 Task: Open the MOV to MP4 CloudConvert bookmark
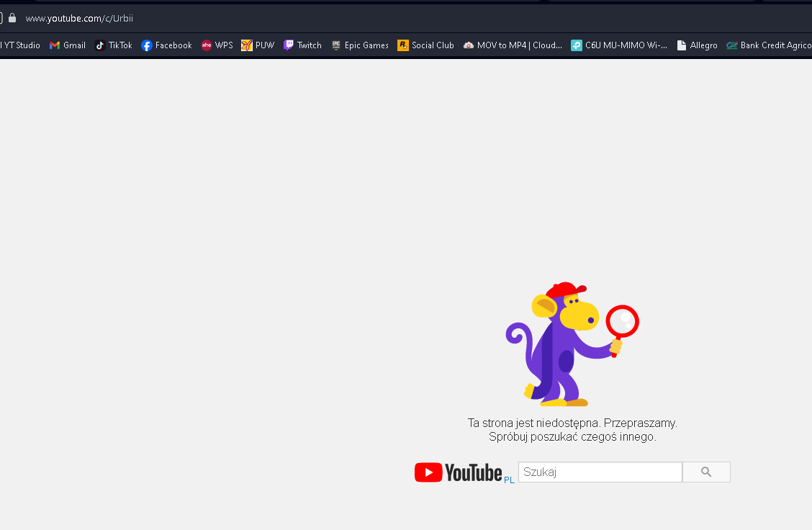513,45
